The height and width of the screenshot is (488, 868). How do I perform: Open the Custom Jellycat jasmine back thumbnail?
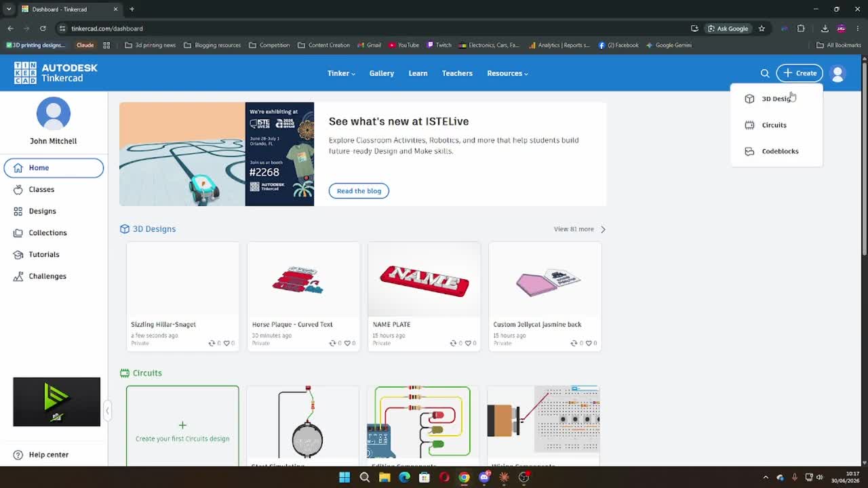coord(545,279)
